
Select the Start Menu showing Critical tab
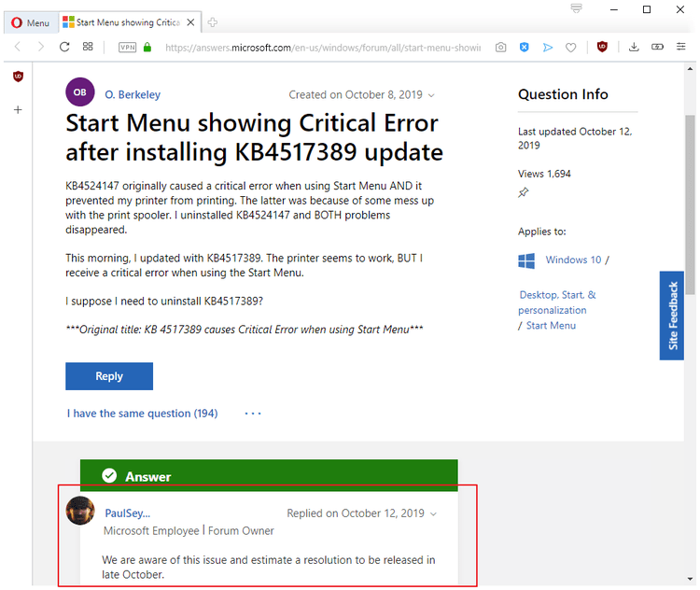tap(128, 22)
